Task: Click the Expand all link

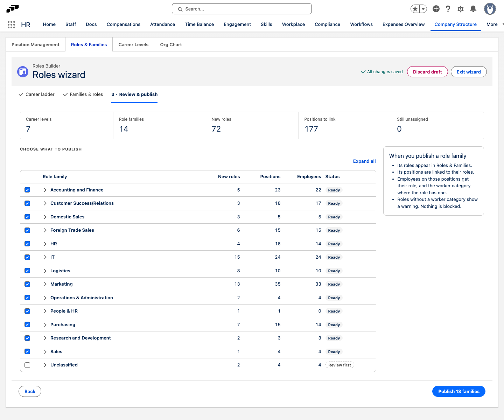Action: click(x=364, y=161)
